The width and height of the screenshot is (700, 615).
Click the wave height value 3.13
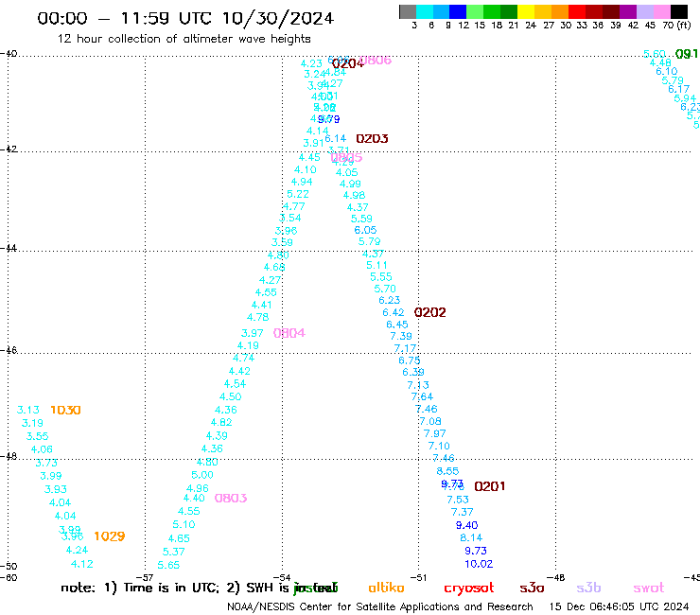pos(28,410)
